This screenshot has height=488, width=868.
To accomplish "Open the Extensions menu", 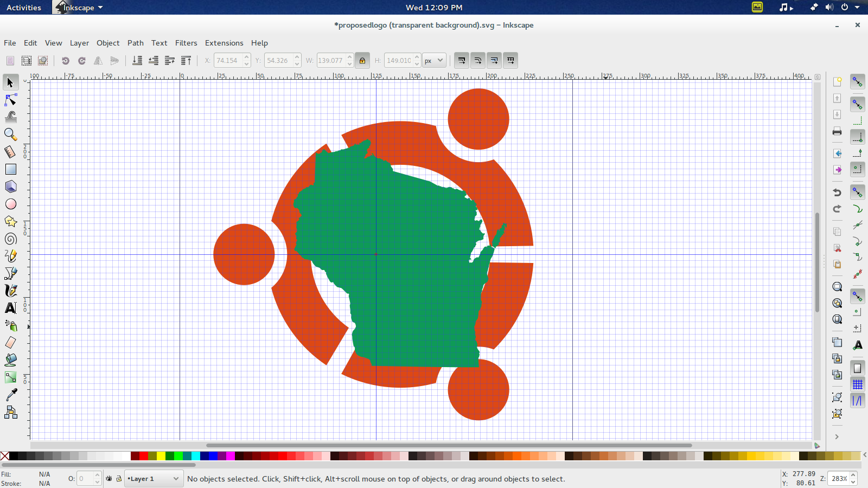I will point(224,43).
